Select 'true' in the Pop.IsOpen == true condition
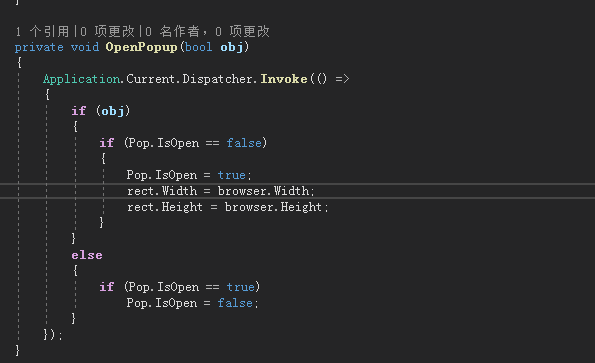Image resolution: width=595 pixels, height=363 pixels. click(x=240, y=287)
